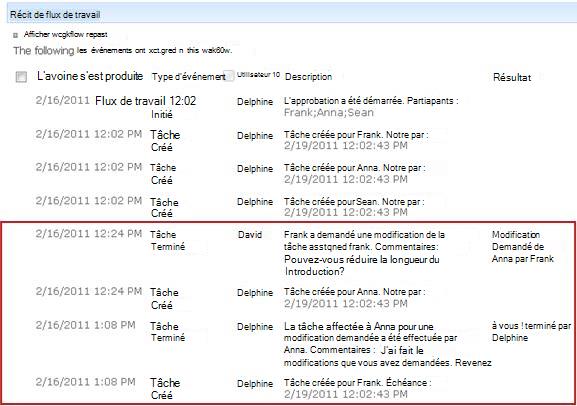Open the Afficher workflow report link

(x=66, y=35)
